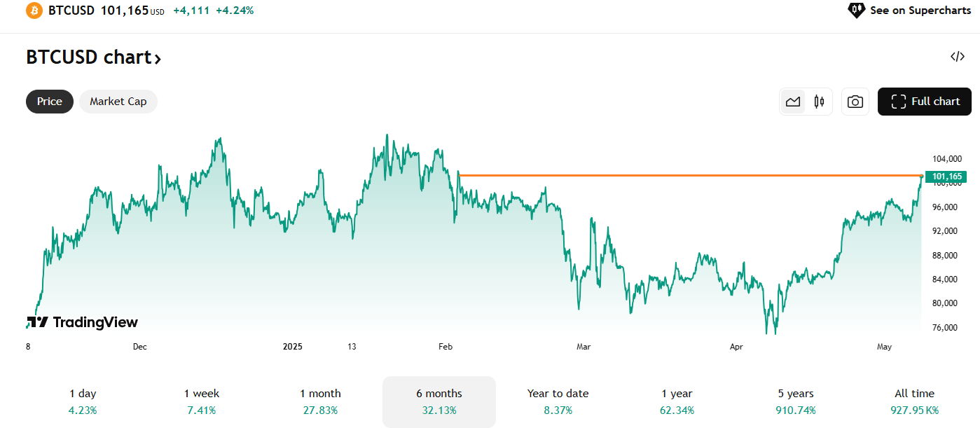Screen dimensions: 980x428
Task: Click the Bitcoin logo icon
Action: point(34,11)
